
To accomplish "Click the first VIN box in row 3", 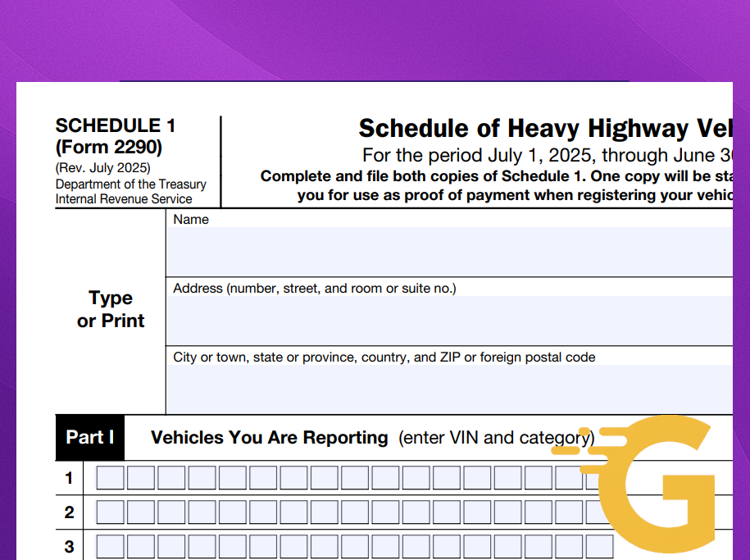I will [x=110, y=547].
